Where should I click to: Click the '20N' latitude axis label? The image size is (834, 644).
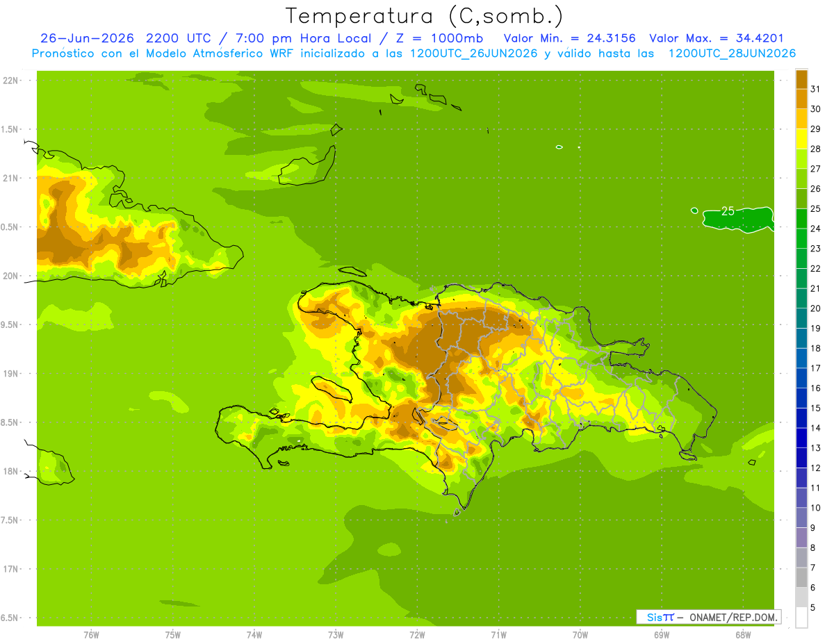pos(12,276)
